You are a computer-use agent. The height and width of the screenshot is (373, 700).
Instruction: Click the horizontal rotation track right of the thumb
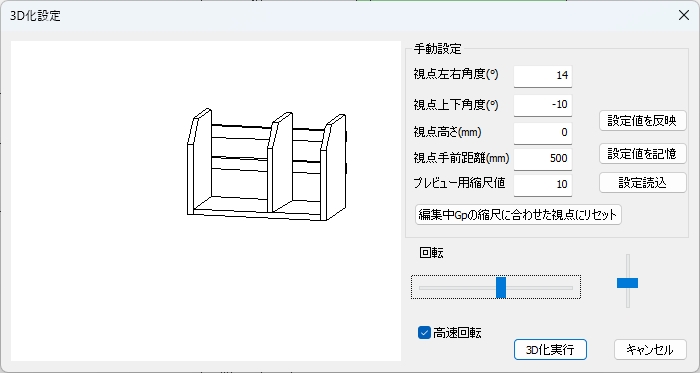[x=539, y=288]
